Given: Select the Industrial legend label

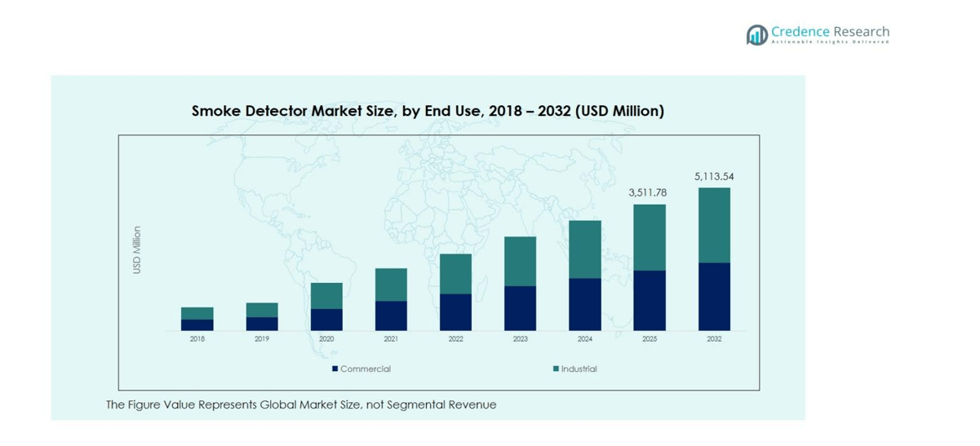Looking at the screenshot, I should coord(579,369).
